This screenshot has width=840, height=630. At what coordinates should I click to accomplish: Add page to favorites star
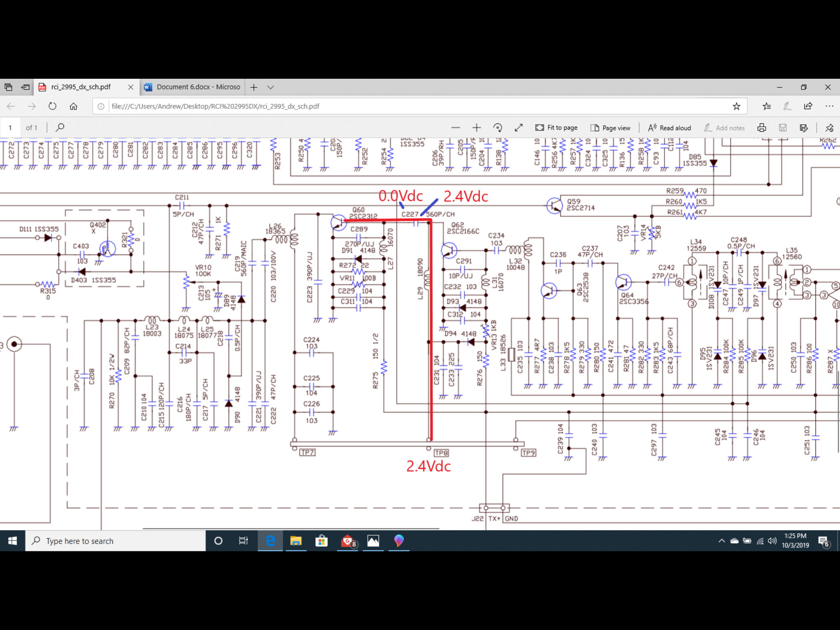click(x=736, y=106)
